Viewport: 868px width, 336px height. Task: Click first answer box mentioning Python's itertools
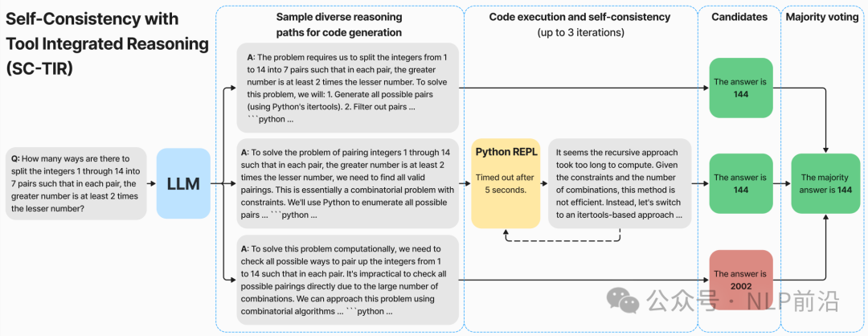point(348,88)
